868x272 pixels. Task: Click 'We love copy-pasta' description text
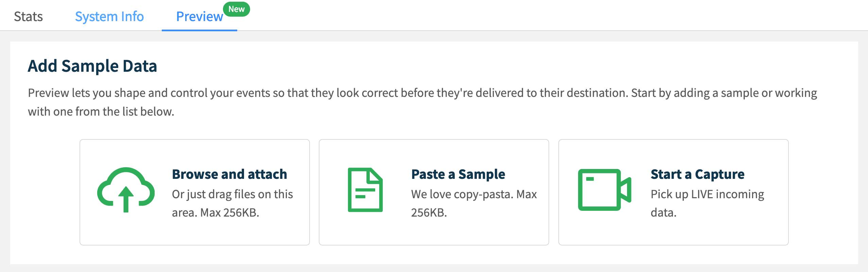(474, 203)
